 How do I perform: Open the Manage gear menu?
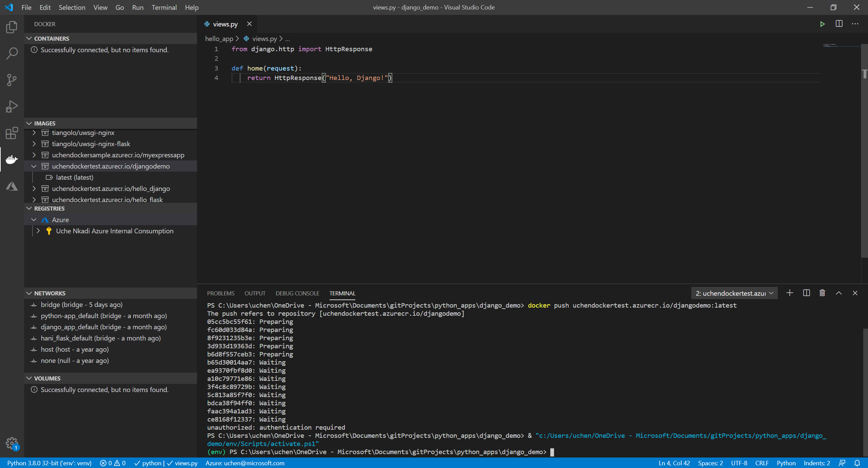pyautogui.click(x=12, y=443)
